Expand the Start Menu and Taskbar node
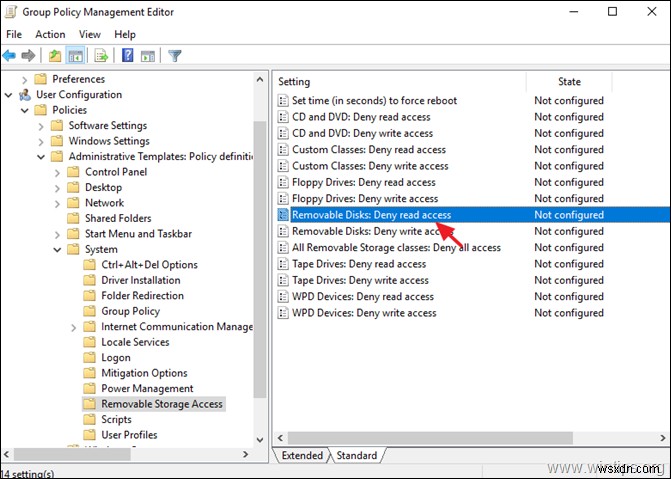Screen dimensions: 671x479 click(57, 235)
